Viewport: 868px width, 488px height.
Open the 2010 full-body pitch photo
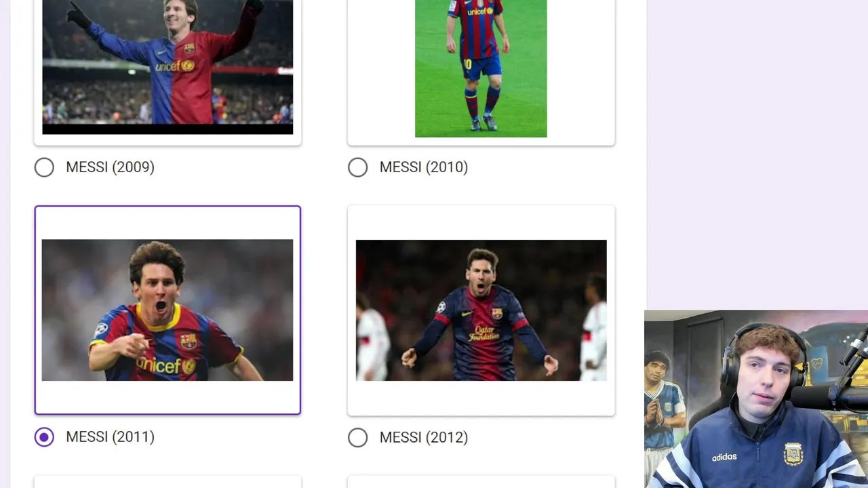click(481, 68)
